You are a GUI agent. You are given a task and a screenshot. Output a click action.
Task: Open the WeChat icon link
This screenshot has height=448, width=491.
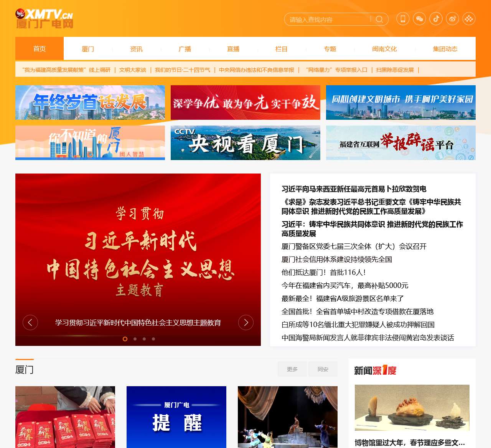[419, 19]
